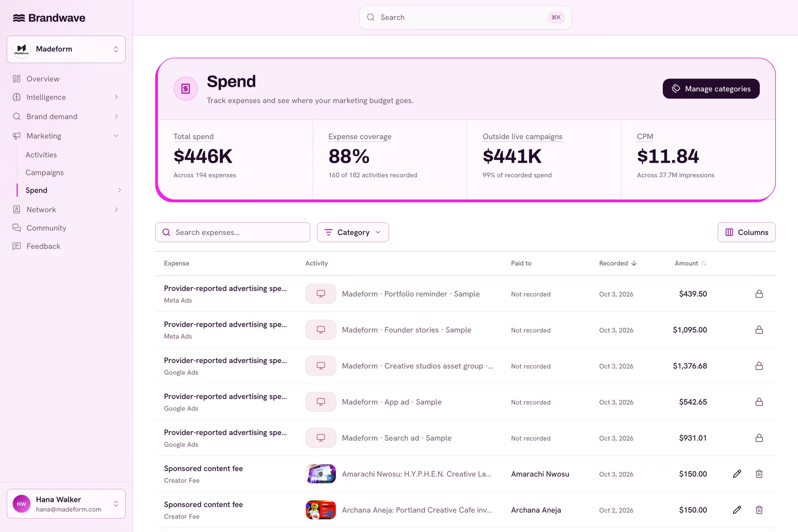Sort by the Recorded column
798x532 pixels.
[618, 263]
